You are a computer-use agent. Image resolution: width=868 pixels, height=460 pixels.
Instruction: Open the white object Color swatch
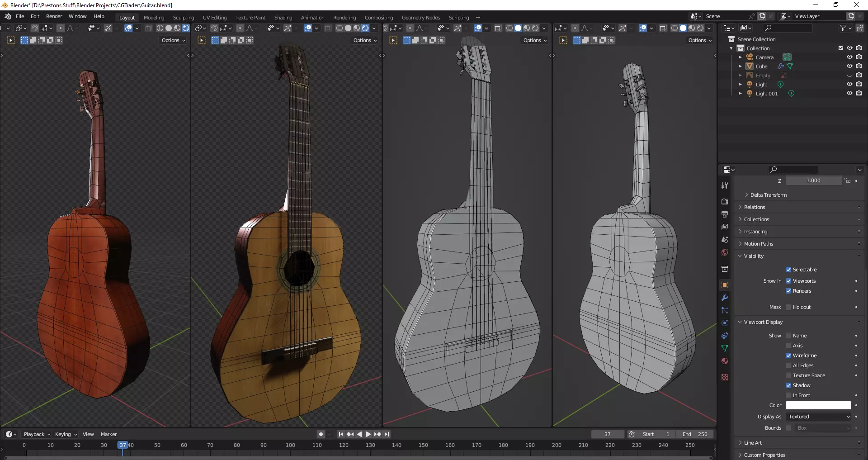(818, 405)
